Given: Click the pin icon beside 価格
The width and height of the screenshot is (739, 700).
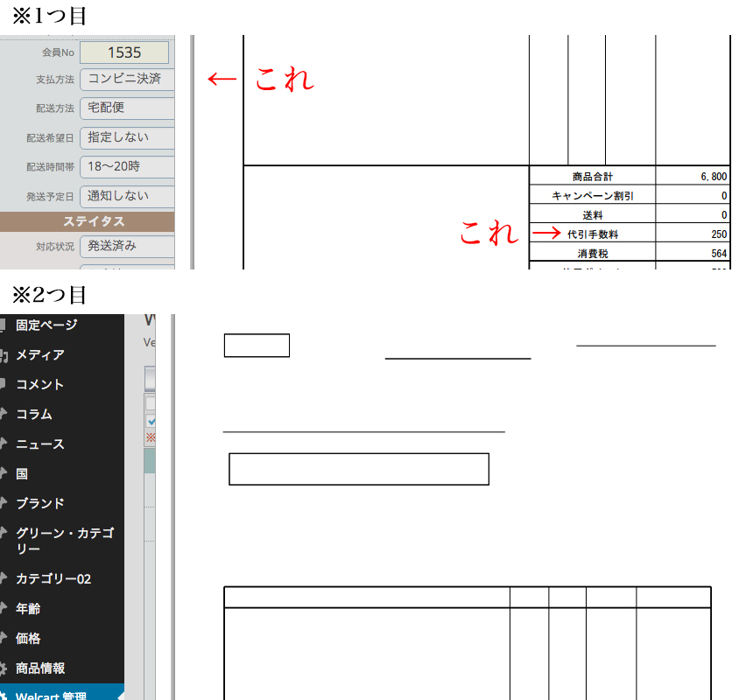Looking at the screenshot, I should point(3,638).
